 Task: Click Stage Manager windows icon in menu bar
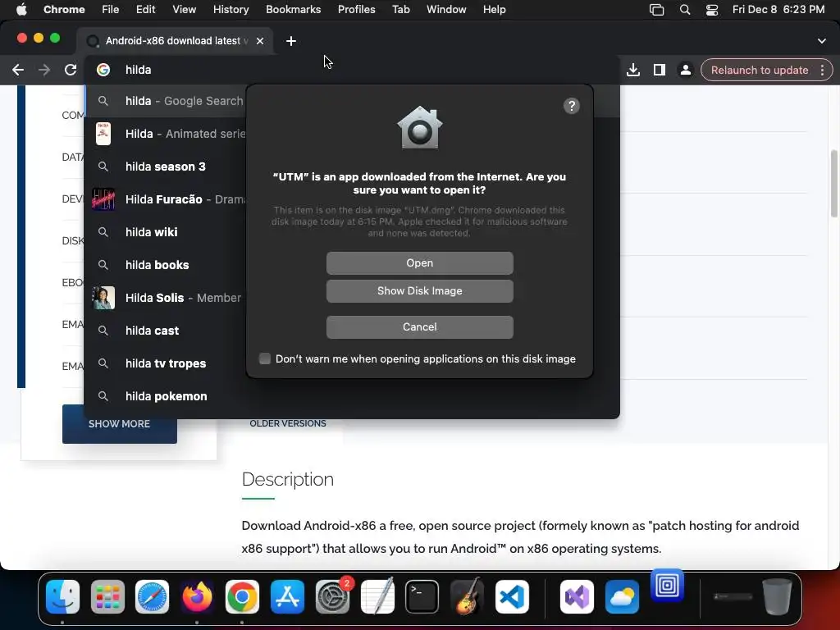656,10
